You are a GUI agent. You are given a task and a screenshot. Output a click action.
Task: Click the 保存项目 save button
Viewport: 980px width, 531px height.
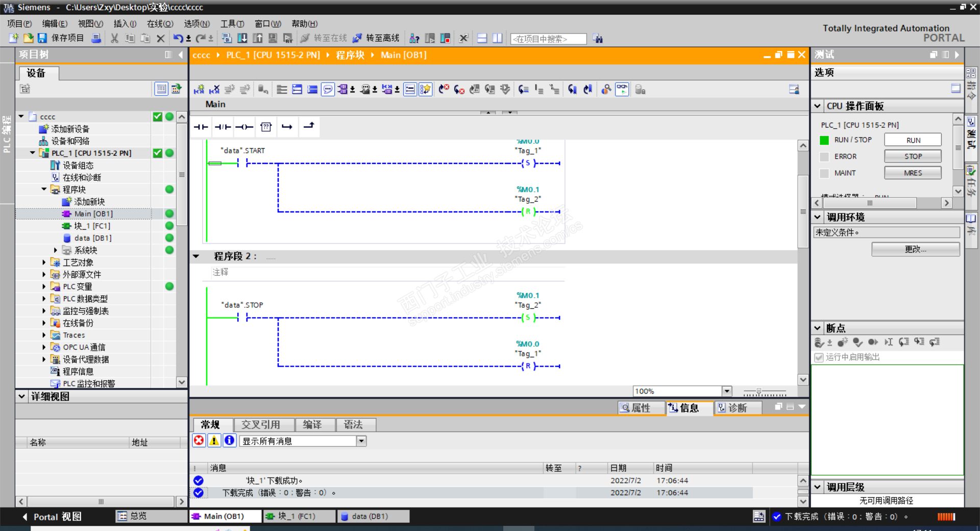[61, 38]
